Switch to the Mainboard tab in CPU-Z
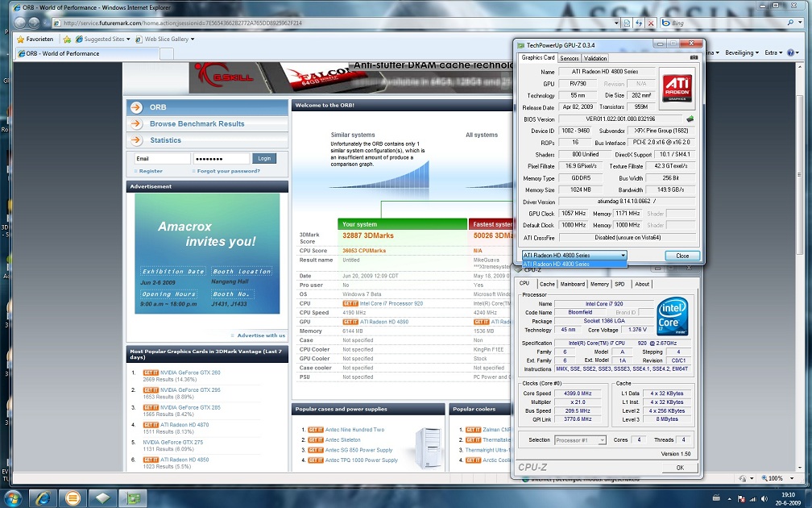812x508 pixels. click(572, 284)
